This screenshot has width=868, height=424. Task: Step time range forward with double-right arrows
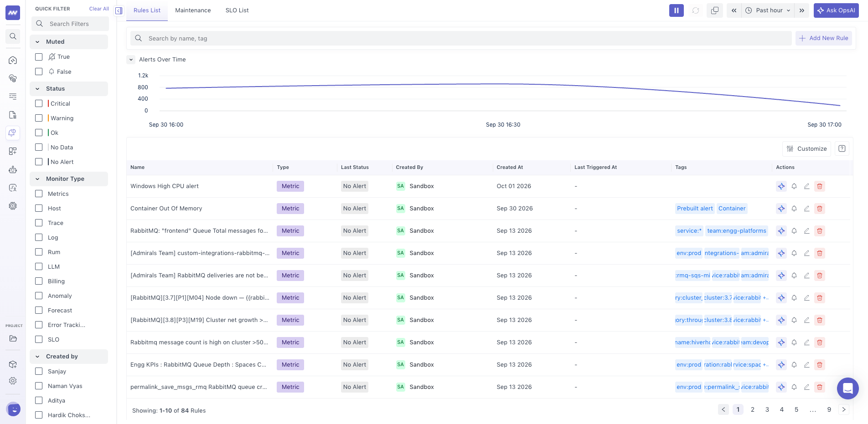tap(802, 10)
